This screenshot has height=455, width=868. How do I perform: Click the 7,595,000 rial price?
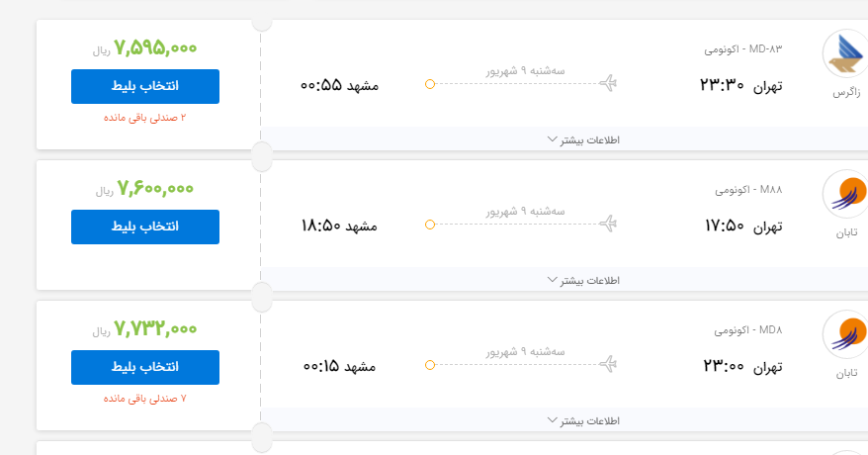(155, 46)
